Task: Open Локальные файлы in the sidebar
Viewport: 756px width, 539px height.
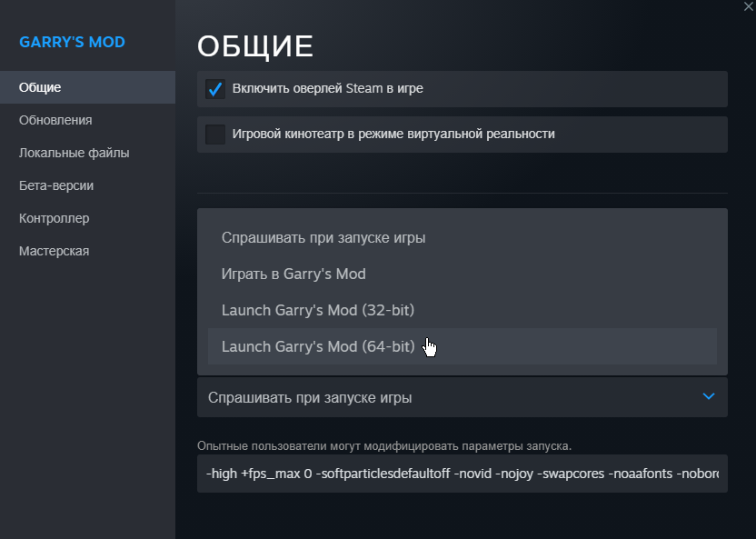Action: (x=87, y=153)
